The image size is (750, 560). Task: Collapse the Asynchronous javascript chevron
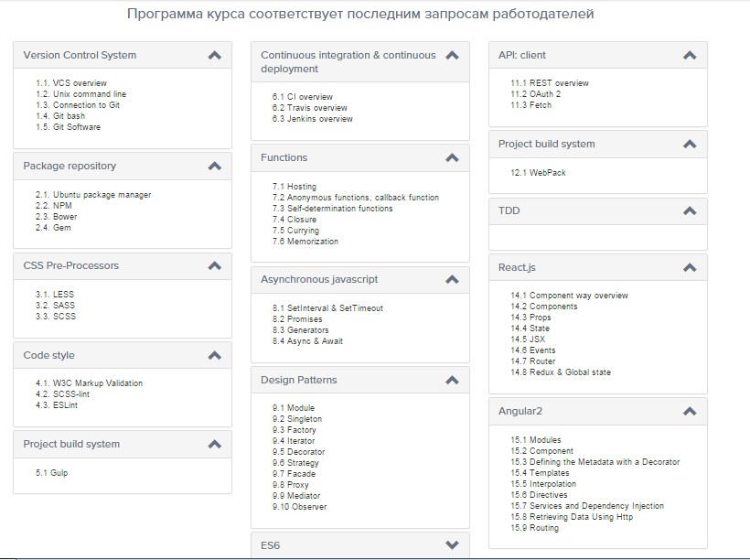452,279
